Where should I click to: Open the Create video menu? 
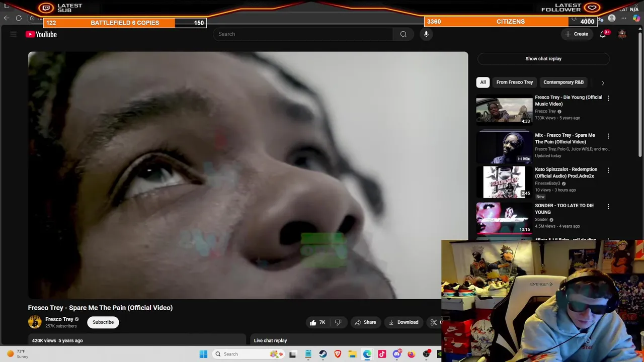coord(576,34)
